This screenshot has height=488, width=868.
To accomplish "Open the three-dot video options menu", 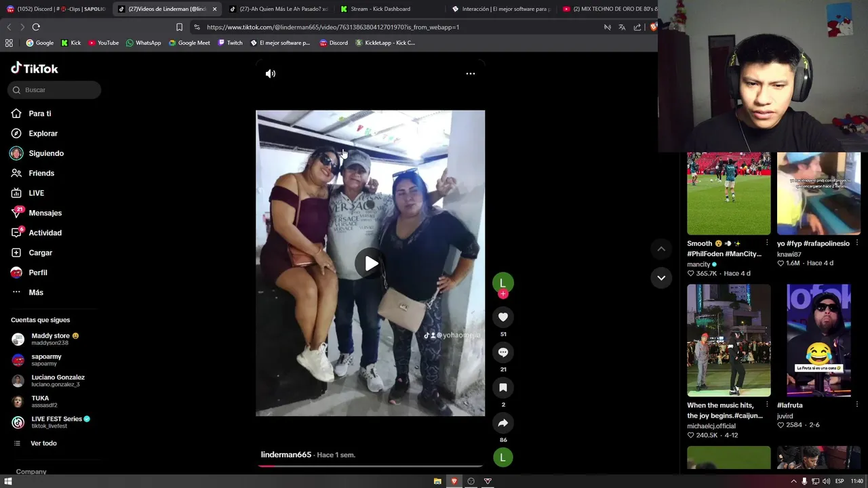I will [470, 73].
